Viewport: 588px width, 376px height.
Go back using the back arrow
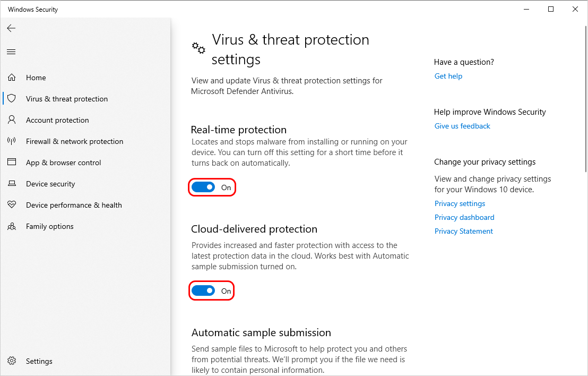[x=11, y=28]
